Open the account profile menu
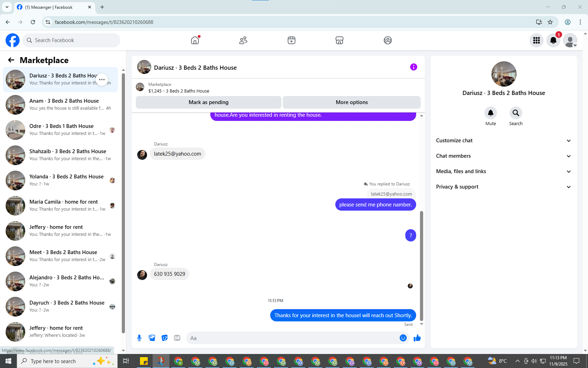The height and width of the screenshot is (368, 588). pyautogui.click(x=570, y=40)
